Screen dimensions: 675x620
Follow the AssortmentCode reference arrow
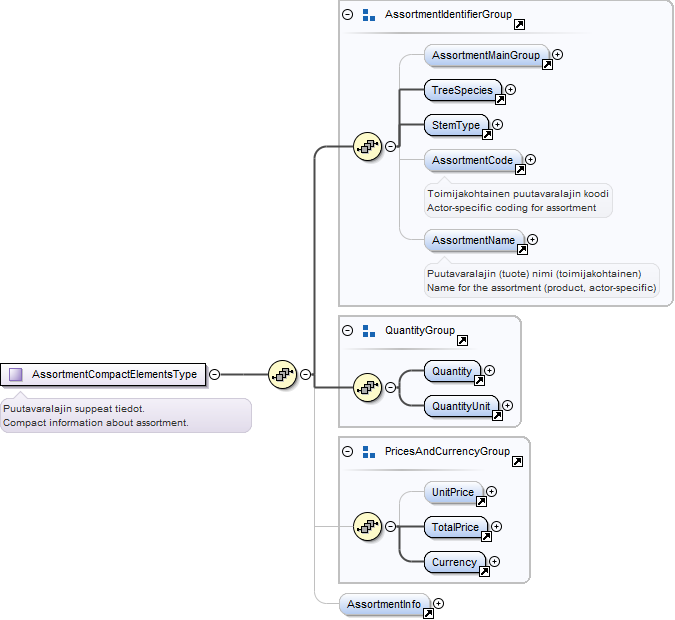[520, 170]
